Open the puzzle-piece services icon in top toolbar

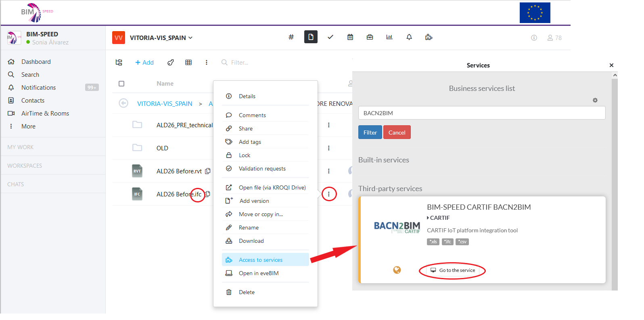[429, 37]
